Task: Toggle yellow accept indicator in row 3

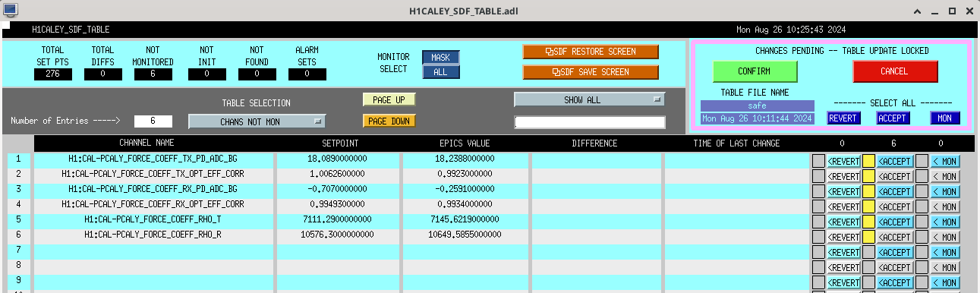Action: [869, 191]
